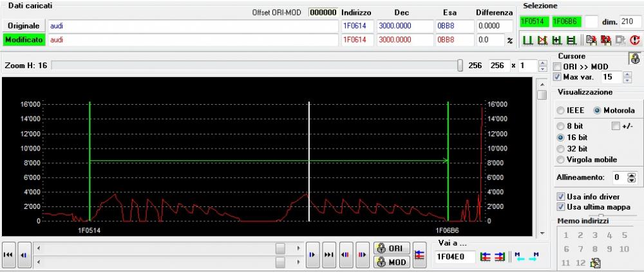Viewport: 644px width, 272px height.
Task: Click the Differenza value 0.0000
Action: pos(495,26)
